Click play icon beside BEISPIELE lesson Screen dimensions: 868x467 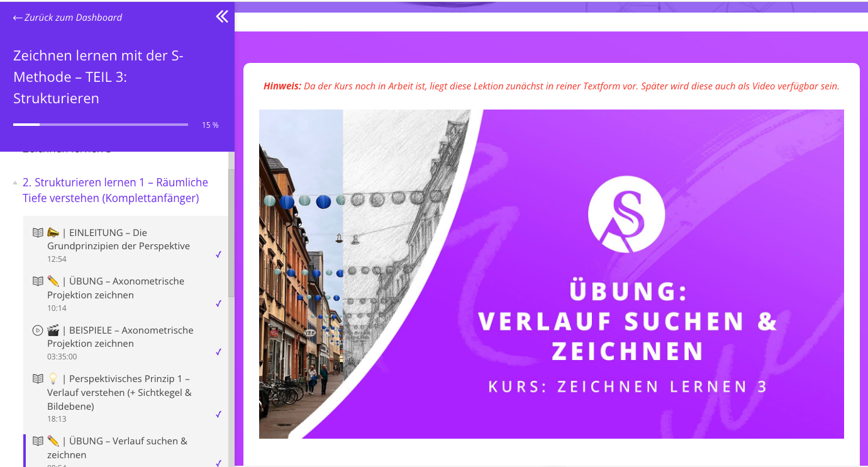(38, 330)
